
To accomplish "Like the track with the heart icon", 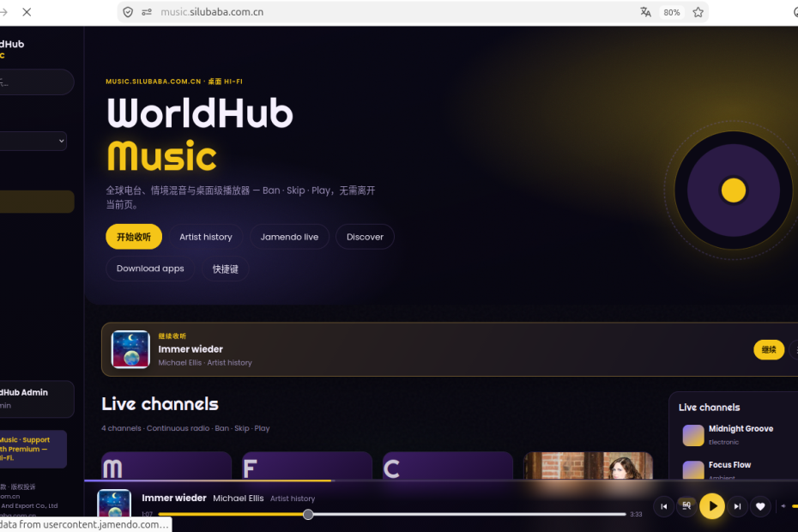I will click(760, 506).
